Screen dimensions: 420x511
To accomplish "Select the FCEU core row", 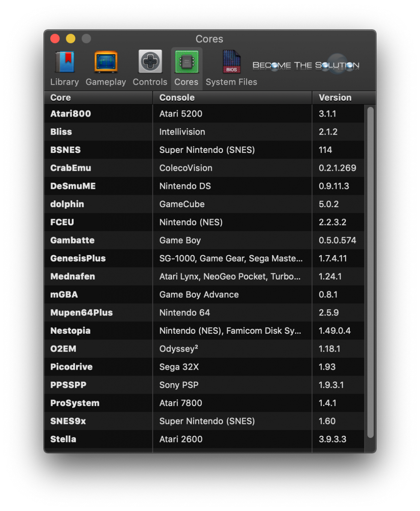I will 204,222.
